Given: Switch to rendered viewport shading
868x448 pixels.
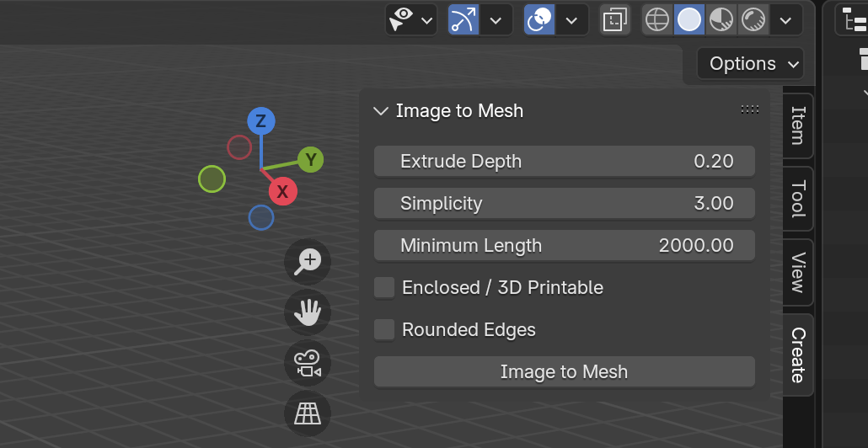Looking at the screenshot, I should [753, 20].
